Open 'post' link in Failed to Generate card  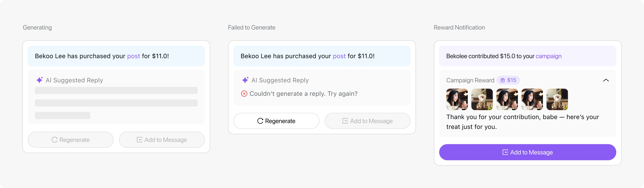[339, 56]
